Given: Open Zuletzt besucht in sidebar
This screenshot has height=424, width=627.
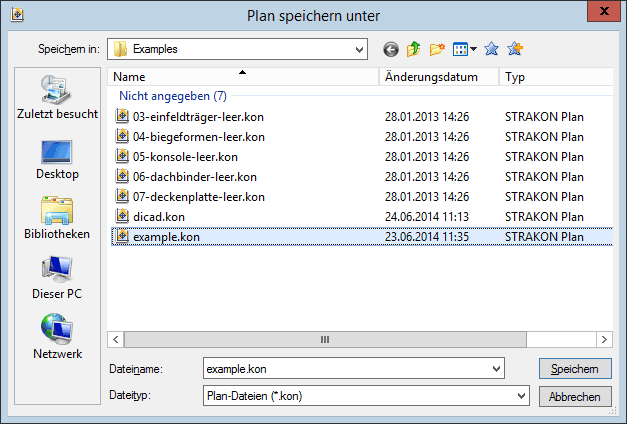Looking at the screenshot, I should (56, 98).
